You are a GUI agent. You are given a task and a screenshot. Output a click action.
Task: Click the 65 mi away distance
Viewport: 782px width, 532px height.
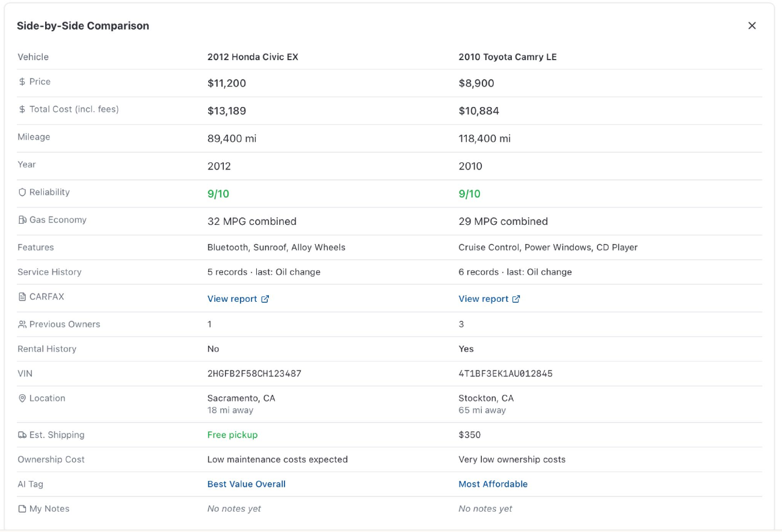point(482,410)
